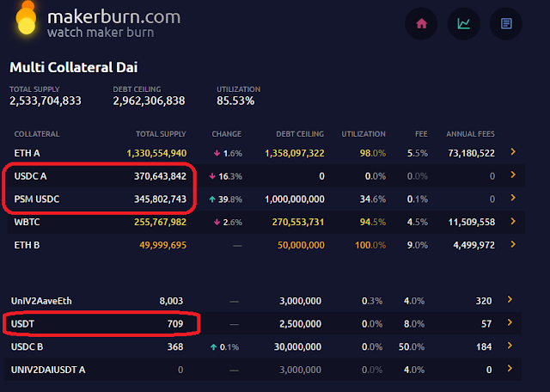Sort by DEBT CEILING column header
This screenshot has width=550, height=392.
click(300, 134)
